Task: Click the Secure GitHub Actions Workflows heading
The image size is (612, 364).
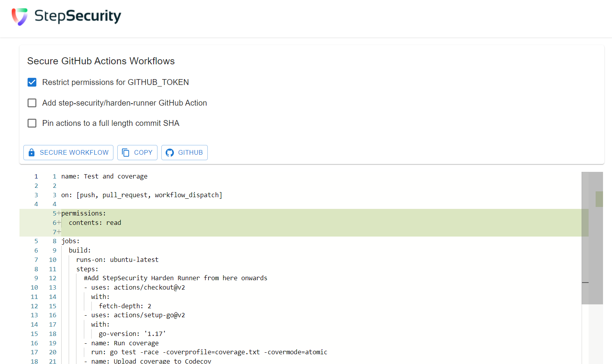Action: point(101,61)
